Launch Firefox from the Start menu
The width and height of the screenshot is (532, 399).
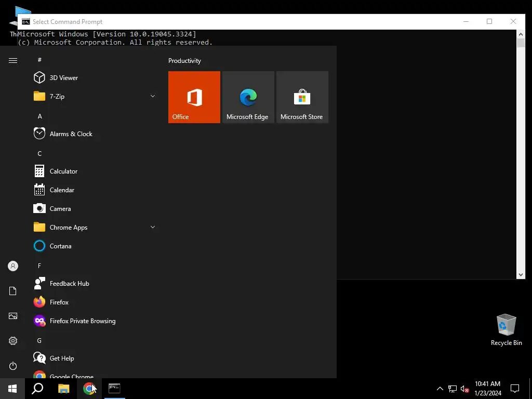tap(95, 302)
